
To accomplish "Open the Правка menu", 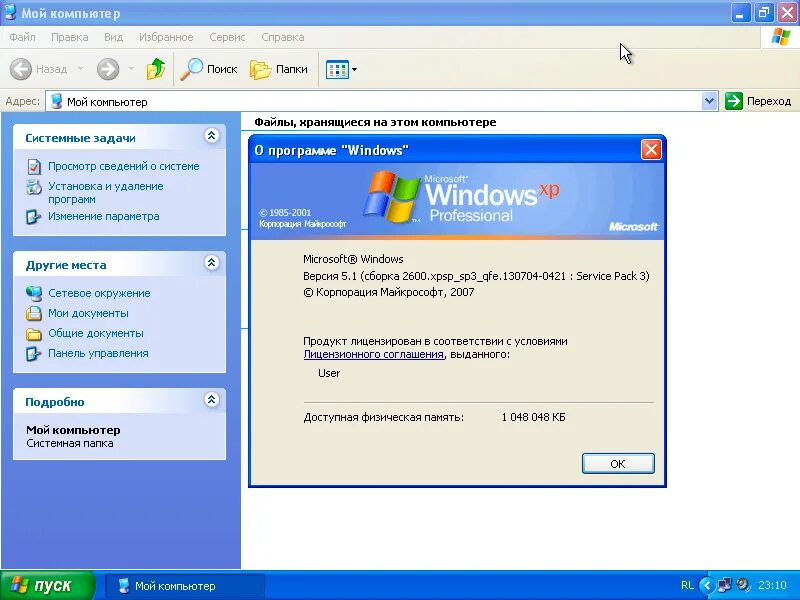I will click(69, 37).
